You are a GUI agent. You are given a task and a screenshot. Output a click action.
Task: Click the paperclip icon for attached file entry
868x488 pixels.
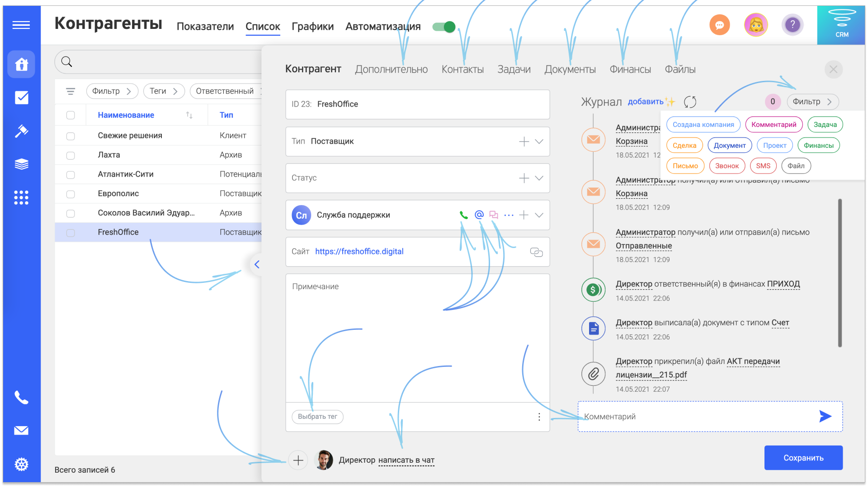(x=593, y=374)
